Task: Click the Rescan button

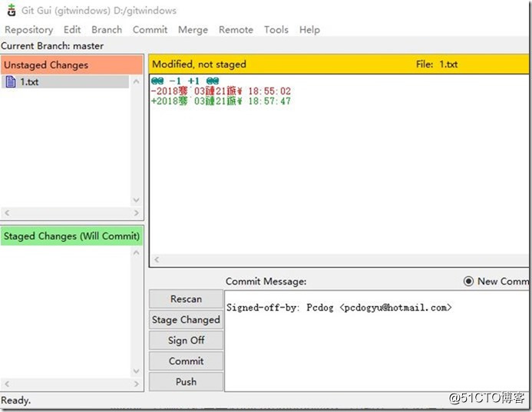Action: coord(186,298)
